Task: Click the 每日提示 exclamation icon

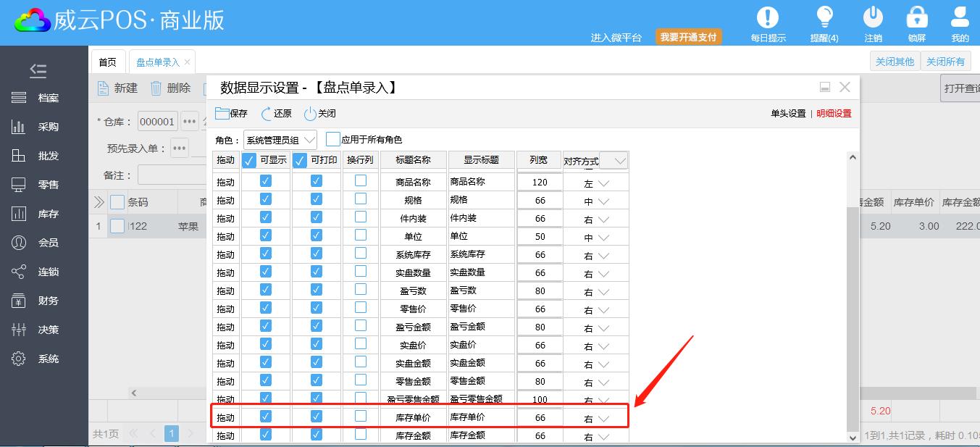Action: (768, 17)
